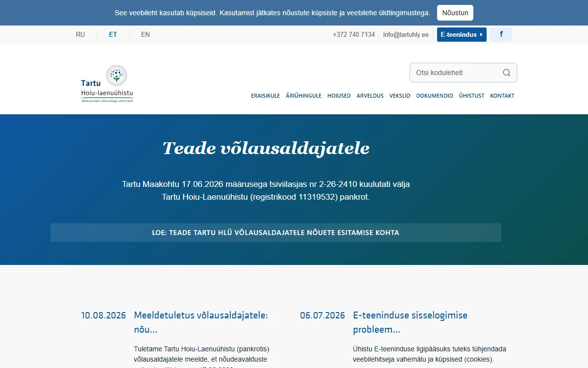588x368 pixels.
Task: Click the date 06.07.2026
Action: 322,315
